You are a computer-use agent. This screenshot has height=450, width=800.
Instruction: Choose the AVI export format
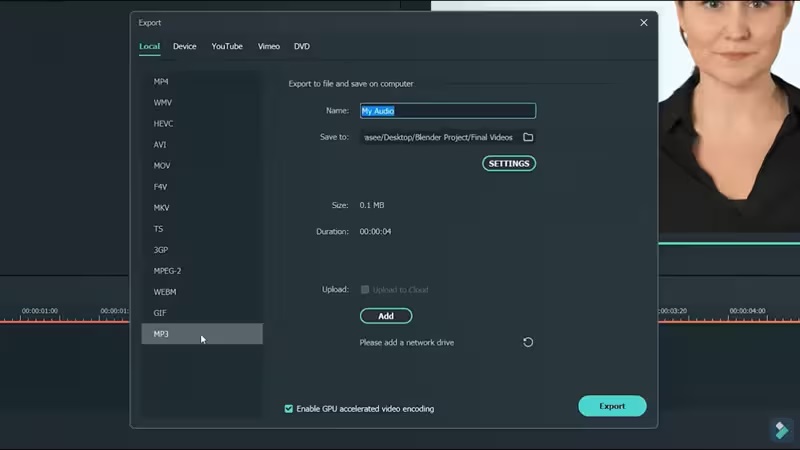click(x=202, y=145)
